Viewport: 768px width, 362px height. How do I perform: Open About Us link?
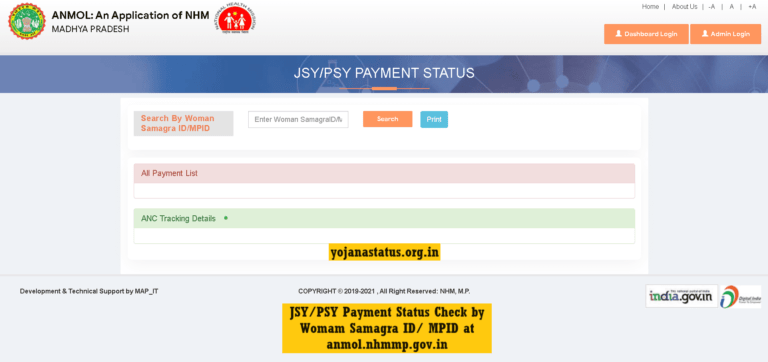(x=684, y=7)
